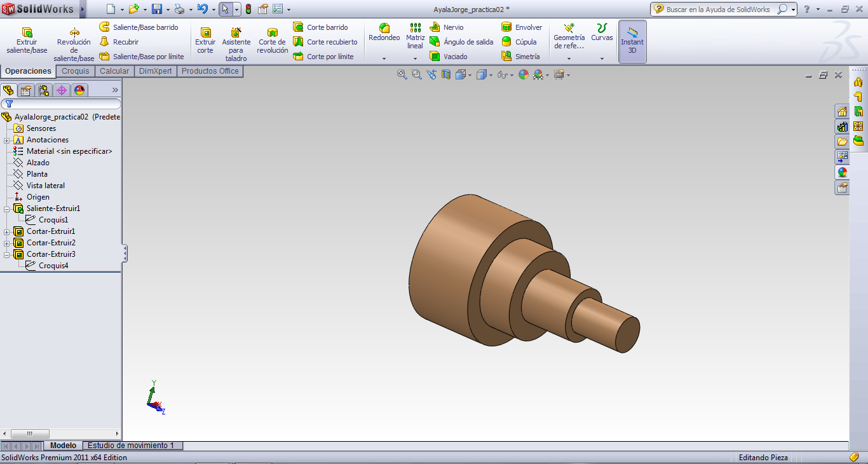Select the Nervio tool
This screenshot has height=464, width=868.
(x=454, y=27)
